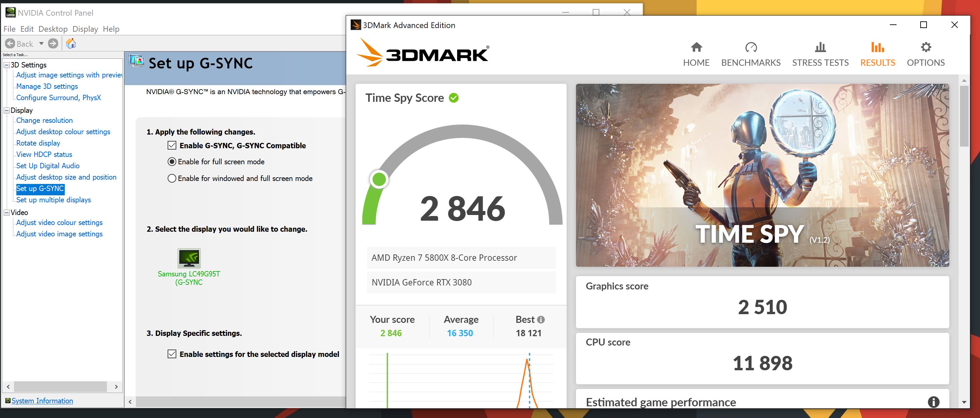This screenshot has height=418, width=980.
Task: Select Enable for full screen mode
Action: pos(172,162)
